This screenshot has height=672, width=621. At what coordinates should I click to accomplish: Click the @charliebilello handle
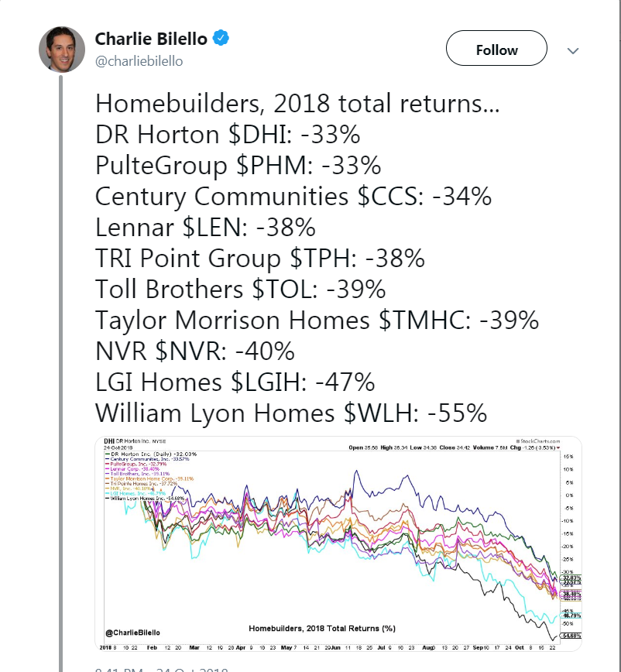click(139, 61)
